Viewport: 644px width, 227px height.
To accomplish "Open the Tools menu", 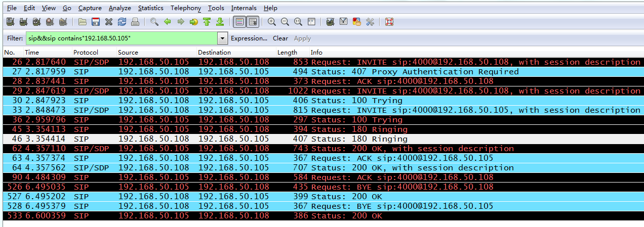I will (216, 8).
